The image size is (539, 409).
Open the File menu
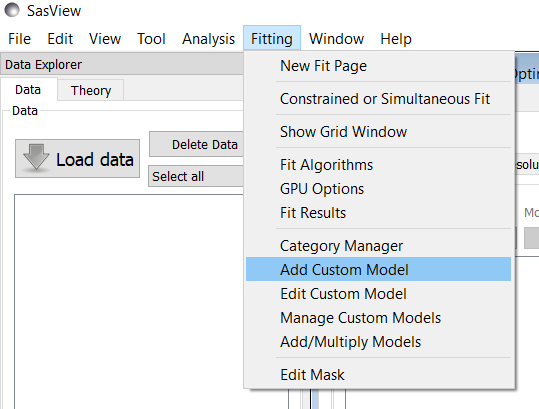coord(19,38)
